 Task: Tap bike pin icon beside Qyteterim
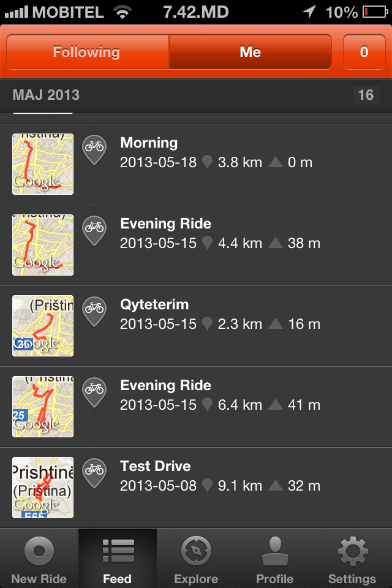(x=94, y=310)
